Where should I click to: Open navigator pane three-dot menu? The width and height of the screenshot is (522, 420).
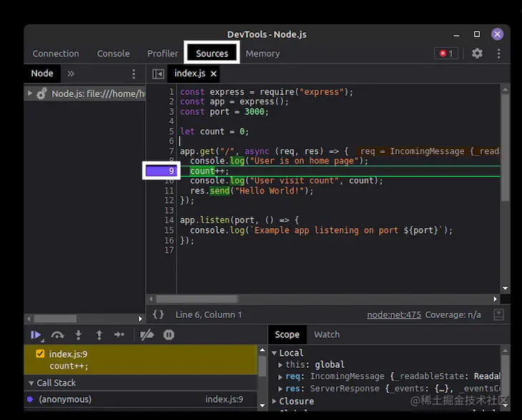[x=134, y=74]
